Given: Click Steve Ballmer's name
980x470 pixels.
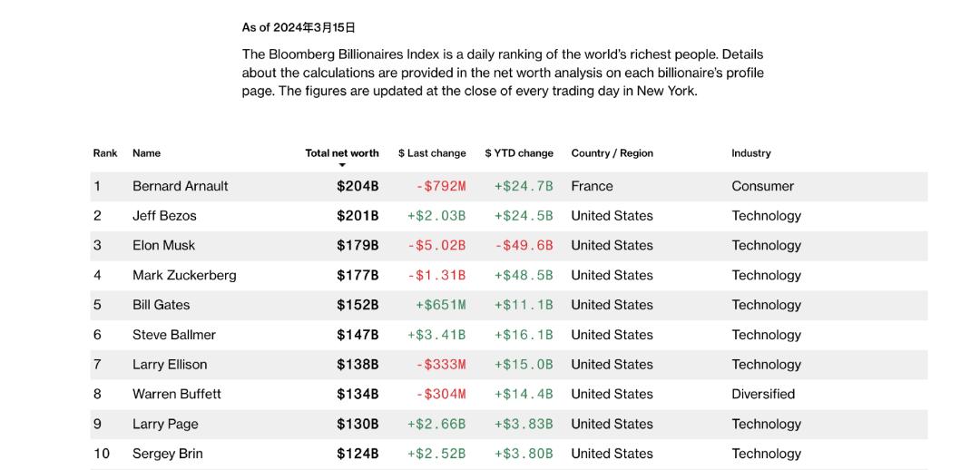Looking at the screenshot, I should click(173, 335).
